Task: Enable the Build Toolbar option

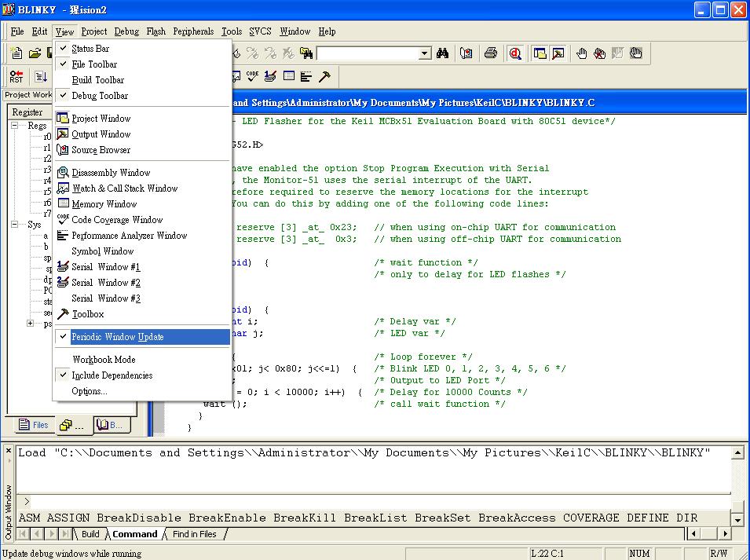Action: (97, 80)
